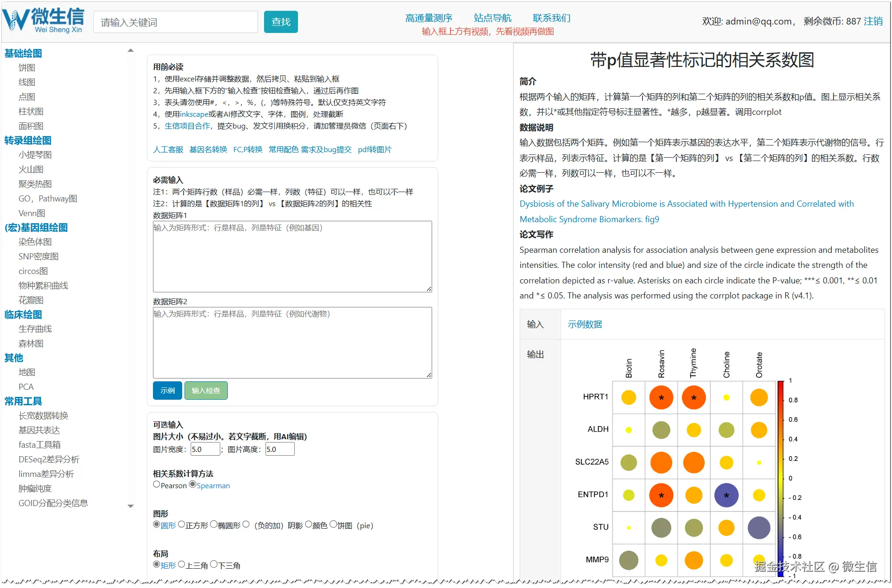Image resolution: width=892 pixels, height=588 pixels.
Task: Click the 注销 logout link
Action: point(873,21)
